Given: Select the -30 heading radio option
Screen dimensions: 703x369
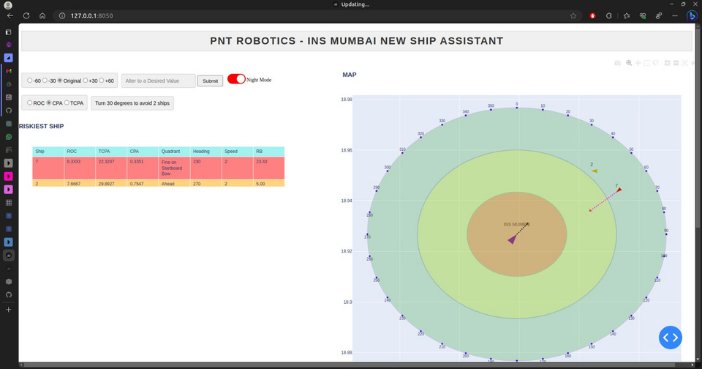Looking at the screenshot, I should (45, 81).
